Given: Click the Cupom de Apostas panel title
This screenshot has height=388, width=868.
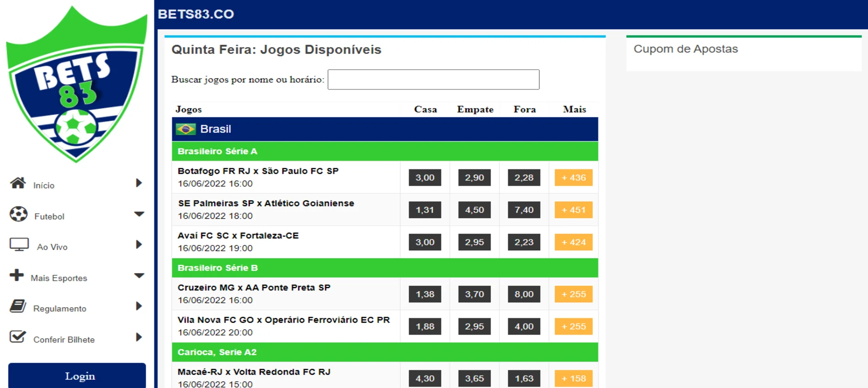Looking at the screenshot, I should click(686, 49).
